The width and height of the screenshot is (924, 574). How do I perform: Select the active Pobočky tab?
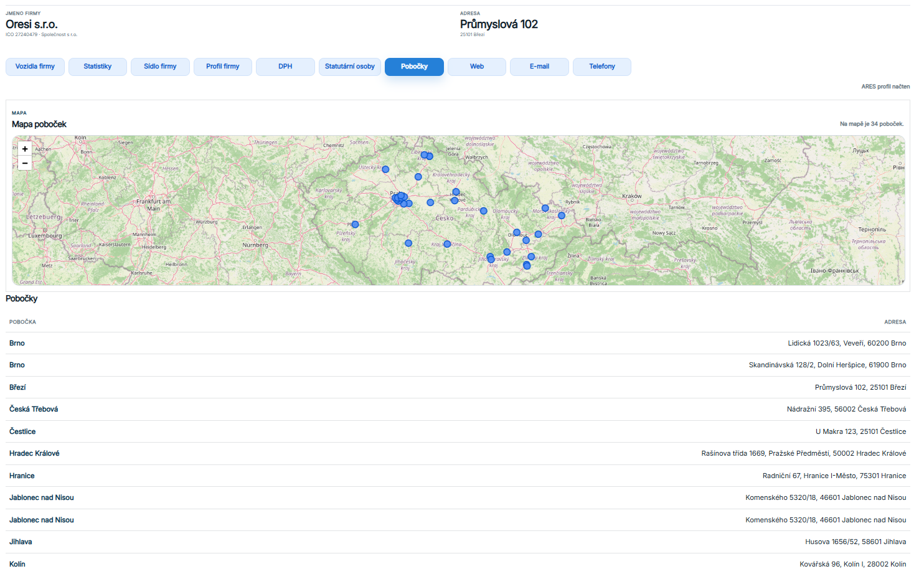click(414, 67)
